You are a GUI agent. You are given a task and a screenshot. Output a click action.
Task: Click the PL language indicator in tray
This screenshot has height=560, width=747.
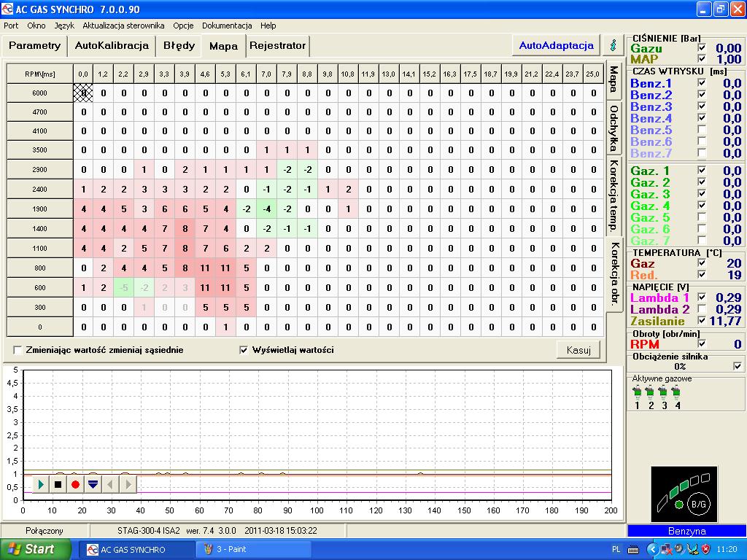[x=616, y=549]
